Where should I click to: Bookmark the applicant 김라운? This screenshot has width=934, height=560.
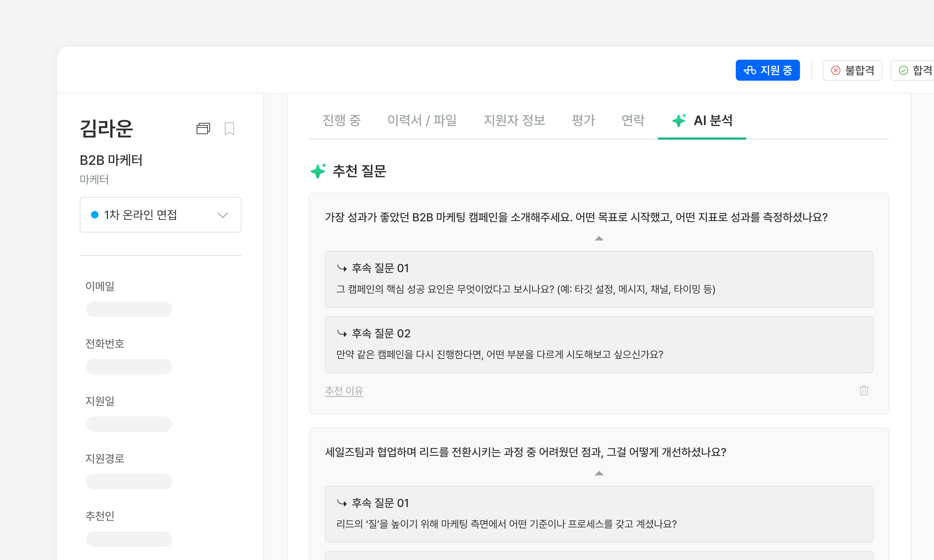[229, 129]
